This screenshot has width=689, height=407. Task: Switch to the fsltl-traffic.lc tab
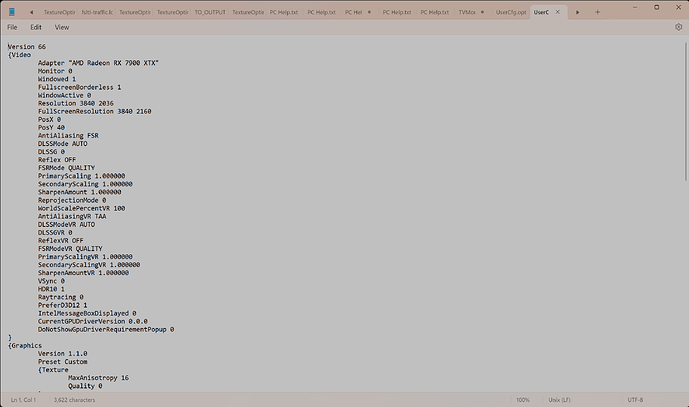pos(97,12)
